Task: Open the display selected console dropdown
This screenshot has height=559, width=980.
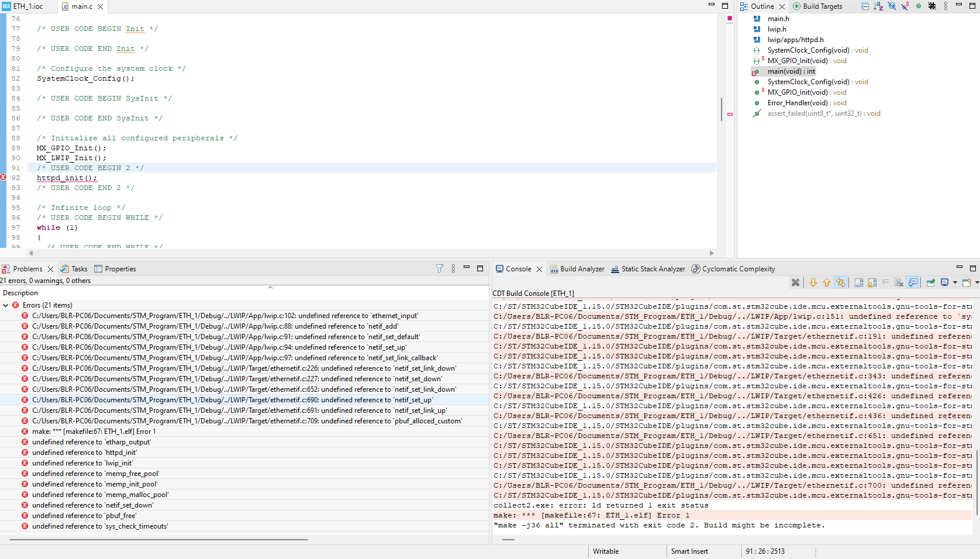Action: [955, 283]
